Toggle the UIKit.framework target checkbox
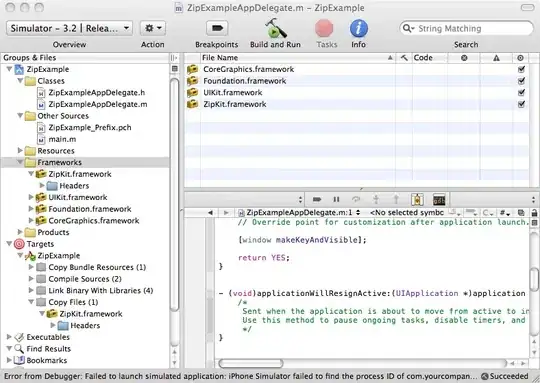 click(521, 92)
